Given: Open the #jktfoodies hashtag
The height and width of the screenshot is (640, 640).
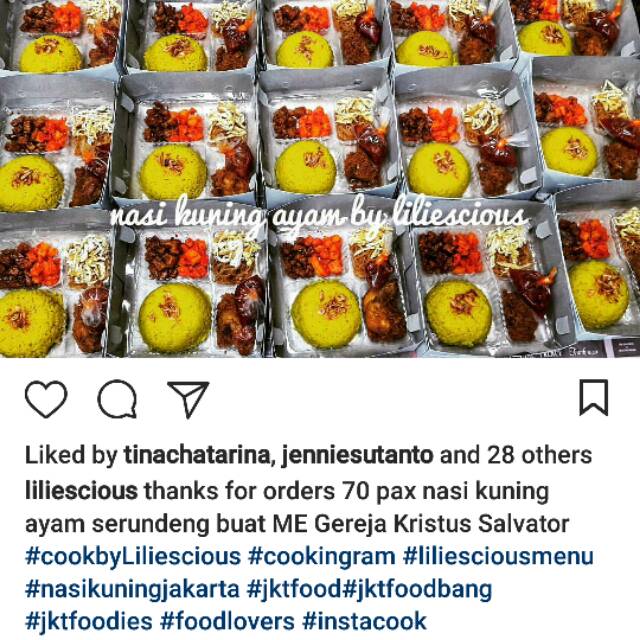Looking at the screenshot, I should tap(89, 622).
